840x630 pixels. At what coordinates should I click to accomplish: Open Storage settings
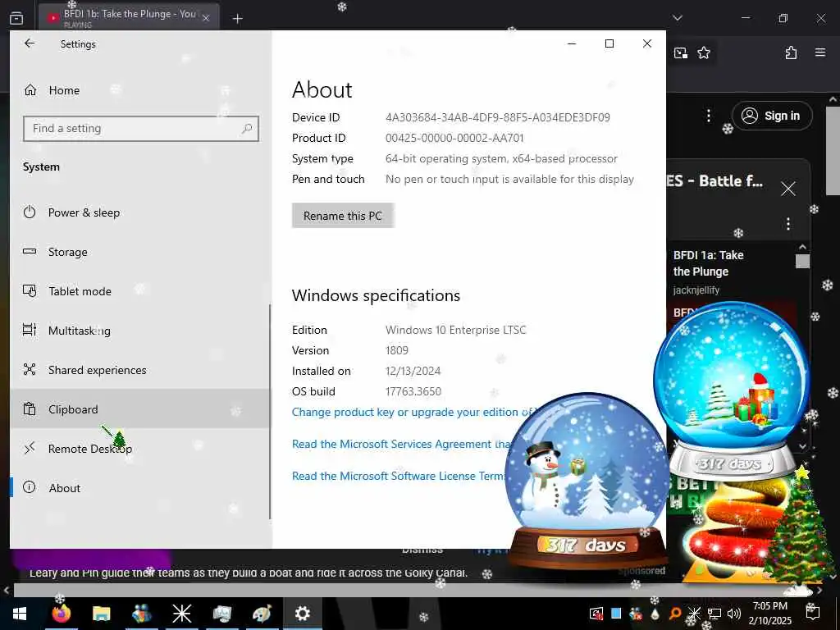[x=139, y=252]
